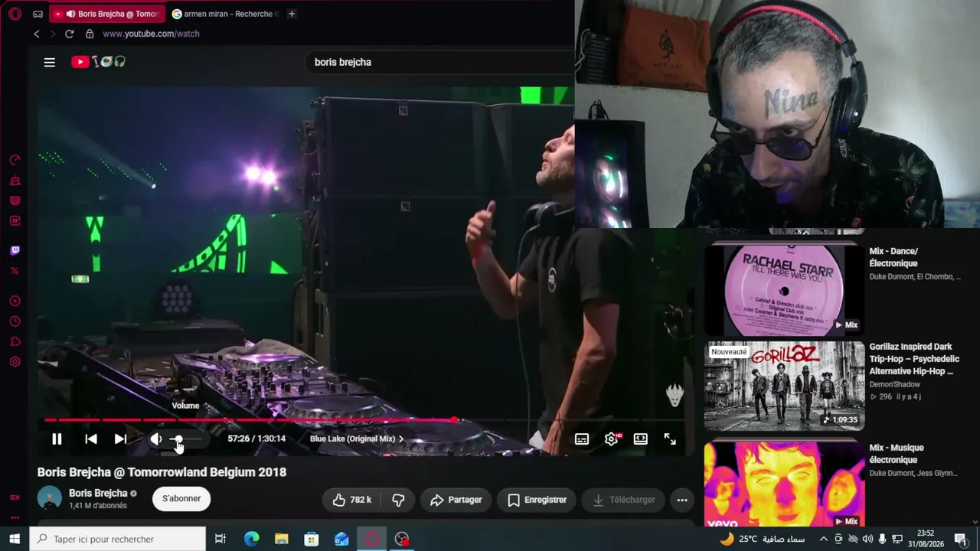
Task: Open the Opera GX main menu
Action: tap(15, 14)
